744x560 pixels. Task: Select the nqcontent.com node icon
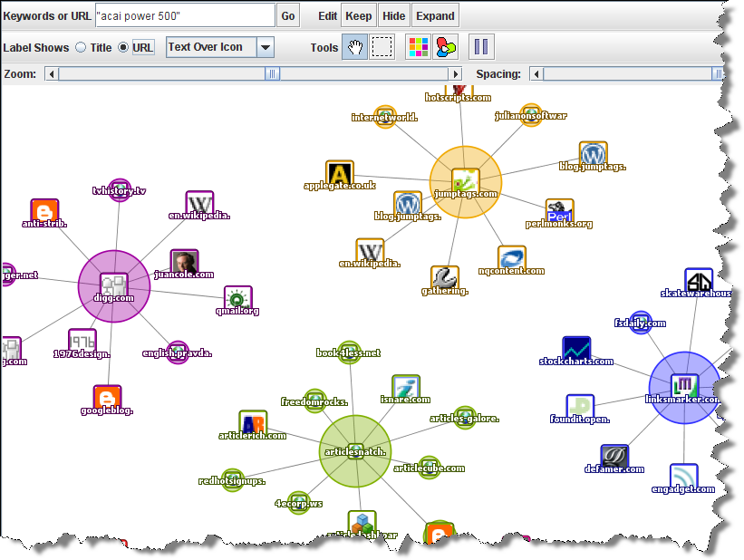(512, 259)
